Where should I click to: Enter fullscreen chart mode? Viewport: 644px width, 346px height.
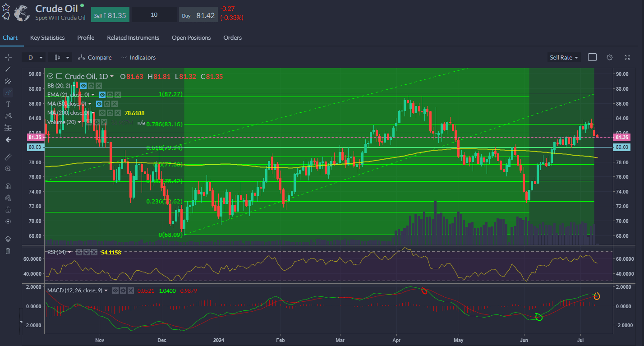point(627,57)
